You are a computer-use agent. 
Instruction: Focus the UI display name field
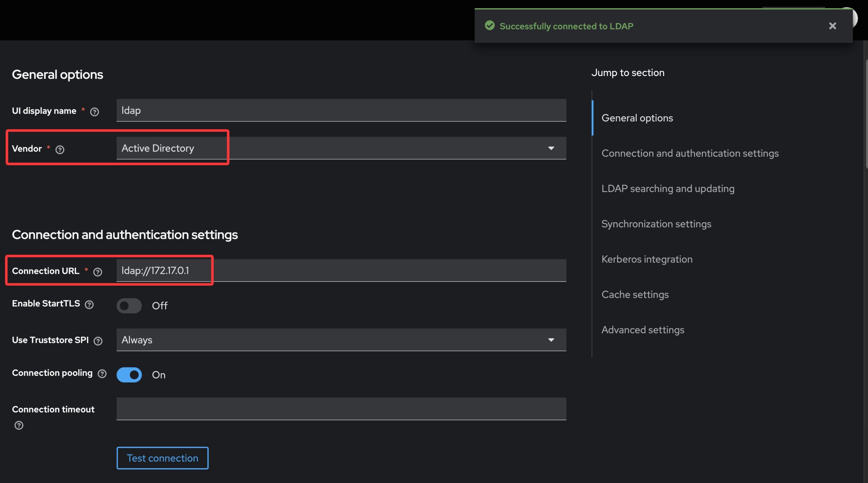[341, 110]
